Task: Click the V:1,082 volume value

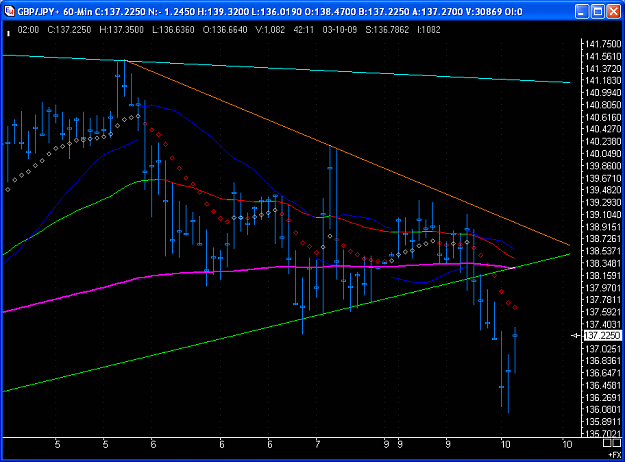Action: 270,30
